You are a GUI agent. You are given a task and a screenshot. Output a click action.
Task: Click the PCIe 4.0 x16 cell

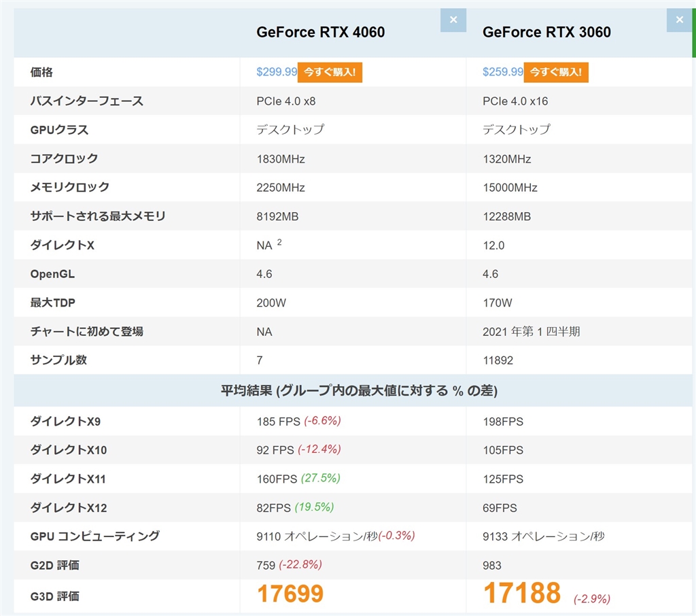[515, 101]
